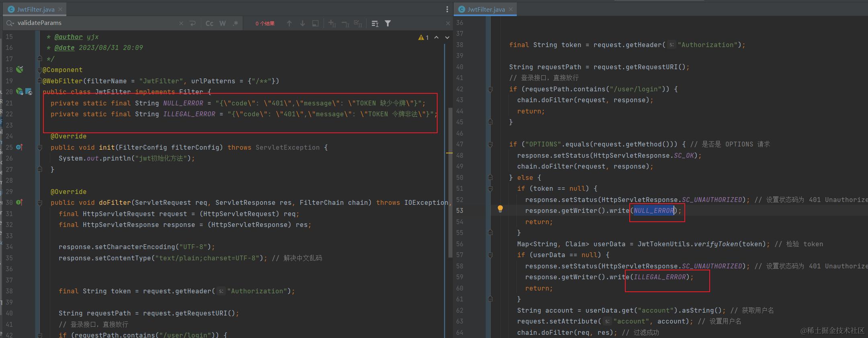This screenshot has width=868, height=338.
Task: Click the new line search icon
Action: [x=192, y=23]
